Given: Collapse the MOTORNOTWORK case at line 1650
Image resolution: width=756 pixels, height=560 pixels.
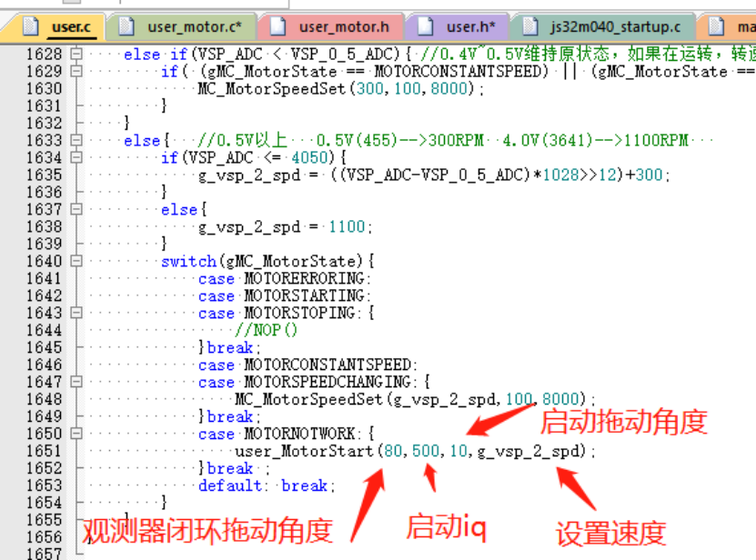Looking at the screenshot, I should pos(76,435).
